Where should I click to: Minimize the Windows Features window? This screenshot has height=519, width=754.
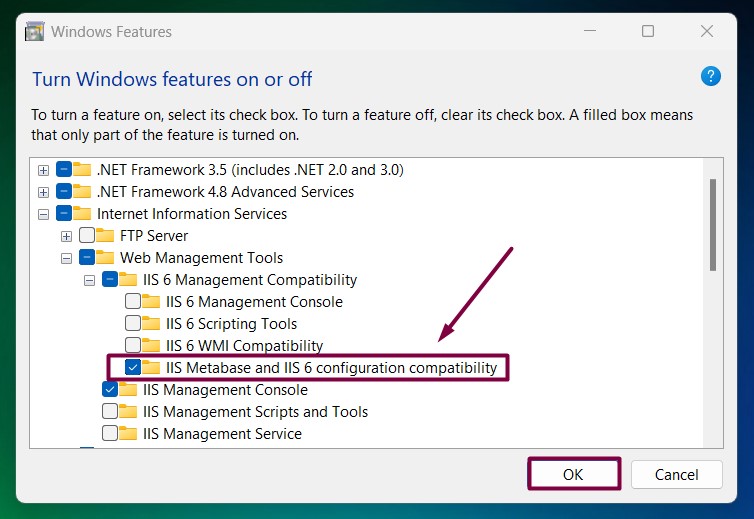pyautogui.click(x=590, y=31)
